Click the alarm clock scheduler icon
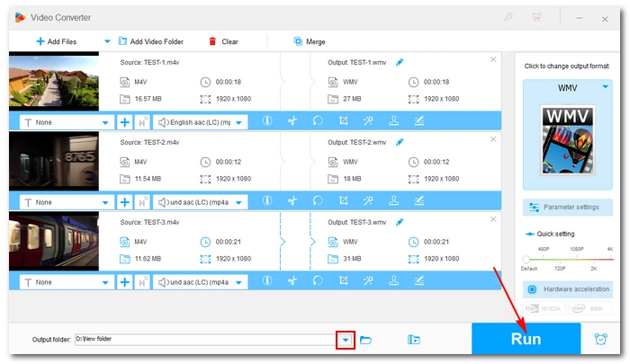 (600, 339)
